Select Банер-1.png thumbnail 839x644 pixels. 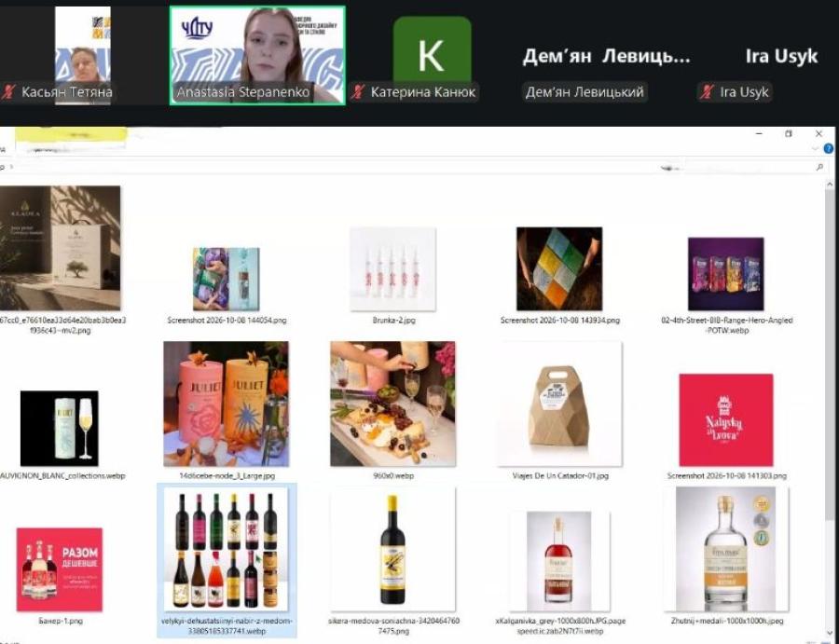(x=60, y=569)
